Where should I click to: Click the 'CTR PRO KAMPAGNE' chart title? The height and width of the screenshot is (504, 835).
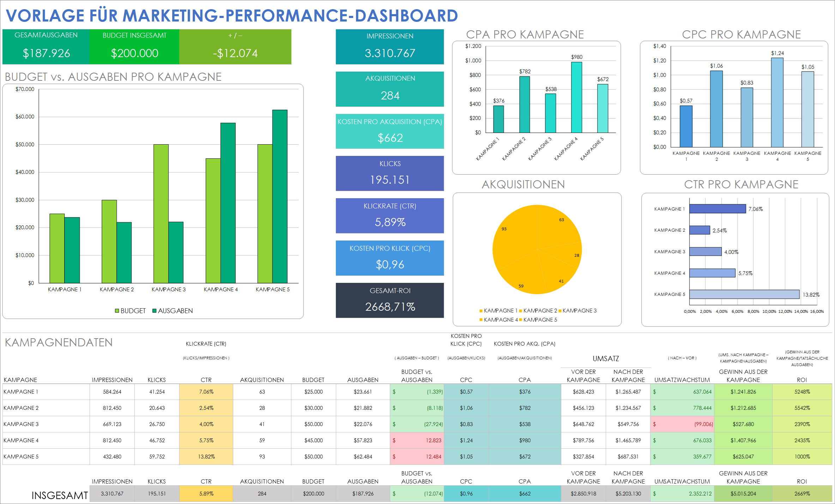[741, 184]
